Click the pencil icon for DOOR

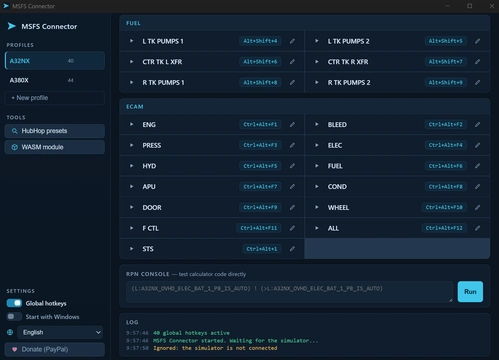click(x=292, y=207)
